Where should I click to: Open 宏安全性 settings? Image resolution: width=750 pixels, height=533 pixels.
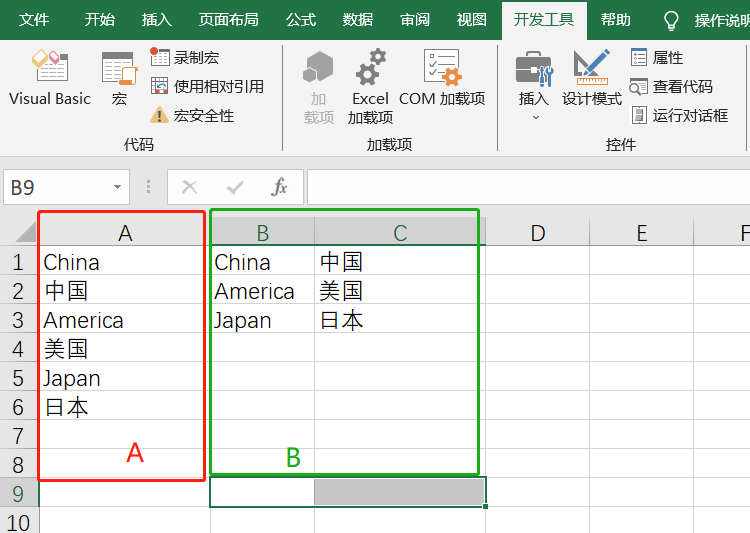192,115
